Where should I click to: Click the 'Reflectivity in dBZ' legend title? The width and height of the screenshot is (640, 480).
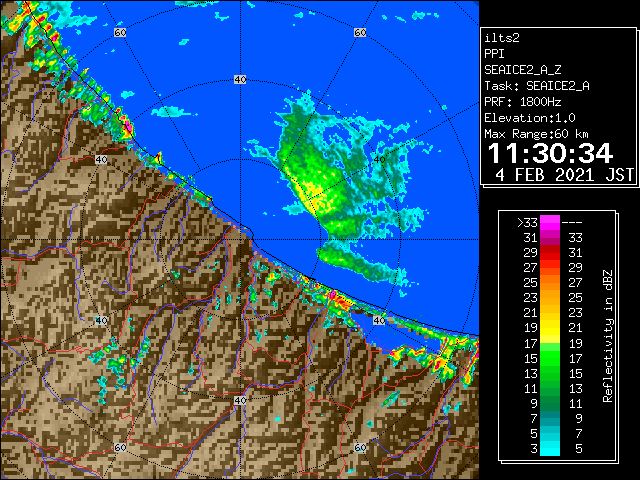[x=608, y=336]
